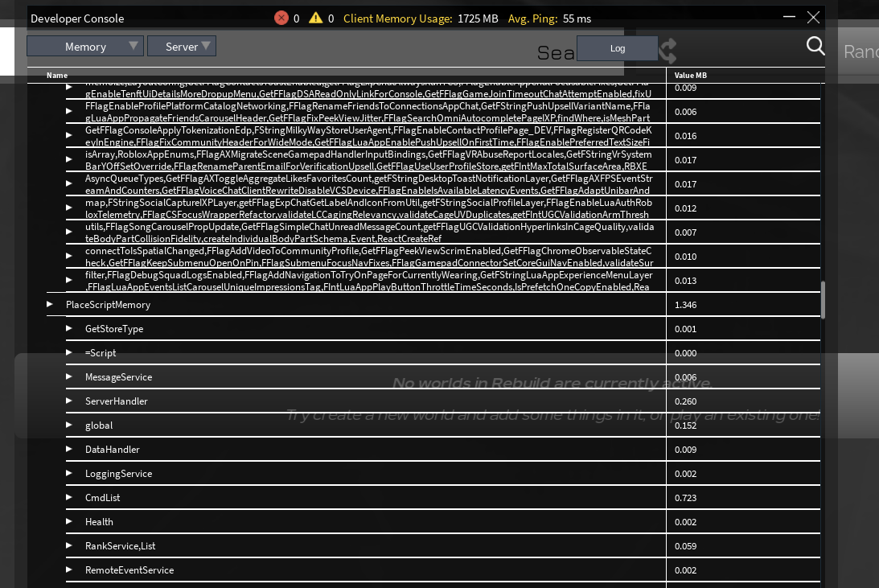Click the Client Memory Usage readout
Viewport: 879px width, 588px height.
(421, 19)
